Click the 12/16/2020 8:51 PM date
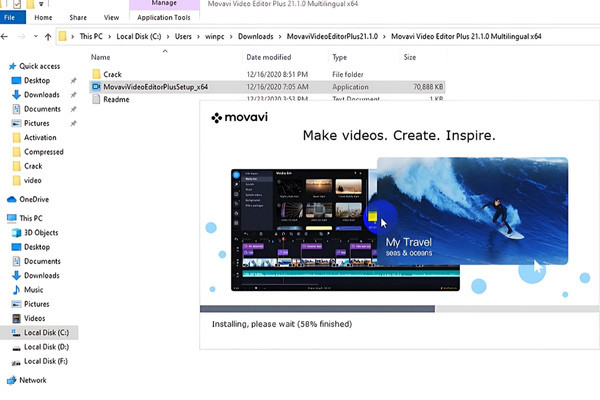 coord(277,74)
